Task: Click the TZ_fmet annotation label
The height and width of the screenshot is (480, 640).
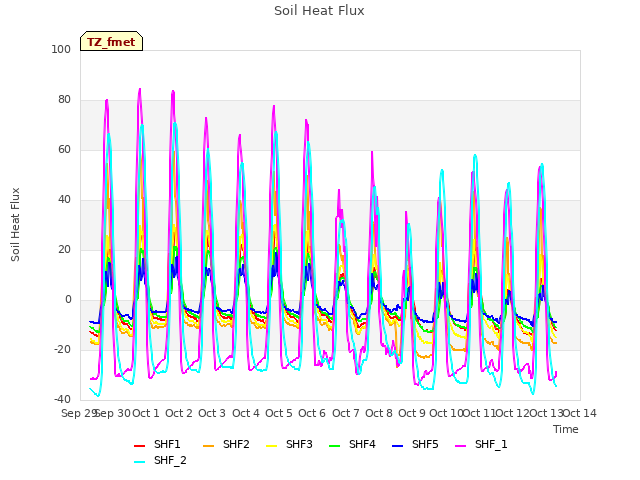Action: pyautogui.click(x=111, y=42)
